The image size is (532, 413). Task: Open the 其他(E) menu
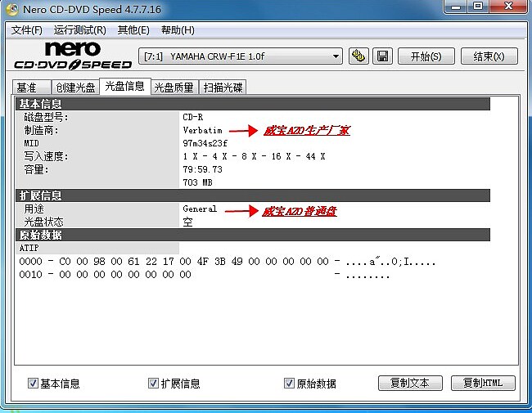coord(133,30)
